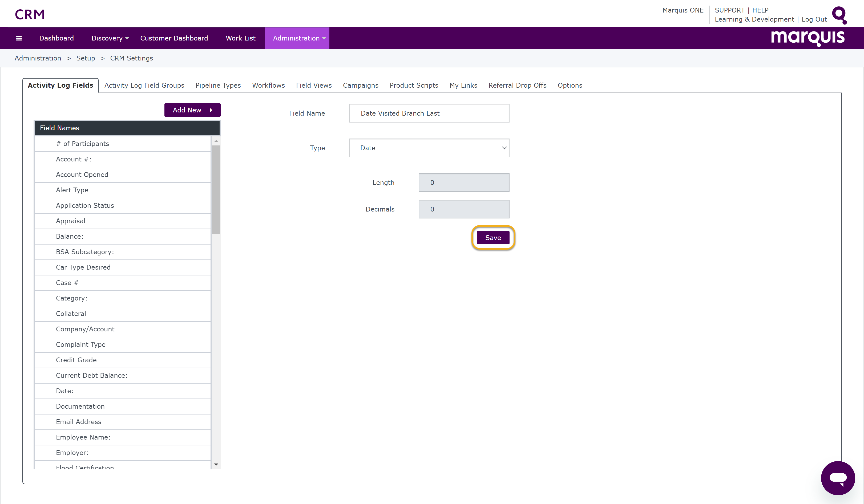Viewport: 864px width, 504px height.
Task: Select Application Status in field names list
Action: pyautogui.click(x=85, y=206)
